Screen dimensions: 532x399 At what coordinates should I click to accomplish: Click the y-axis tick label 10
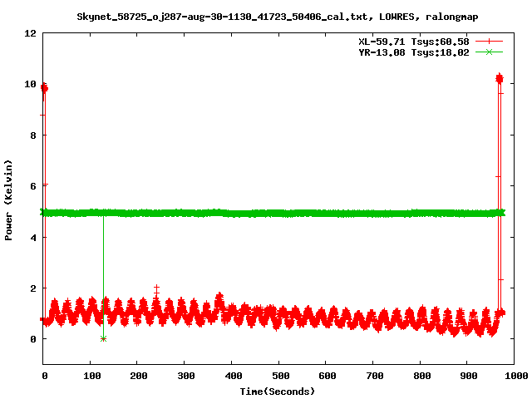coord(30,84)
